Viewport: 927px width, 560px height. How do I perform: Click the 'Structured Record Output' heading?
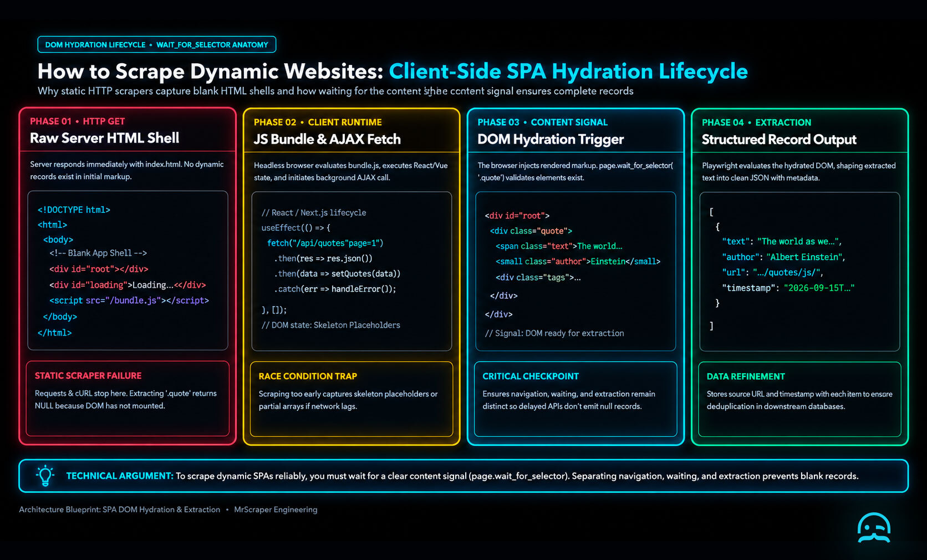coord(779,140)
